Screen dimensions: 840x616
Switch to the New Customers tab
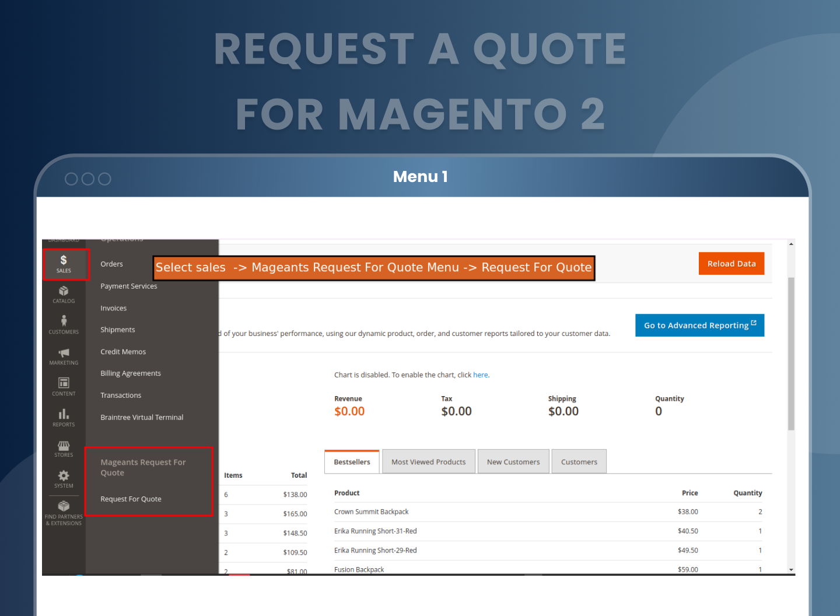(513, 462)
